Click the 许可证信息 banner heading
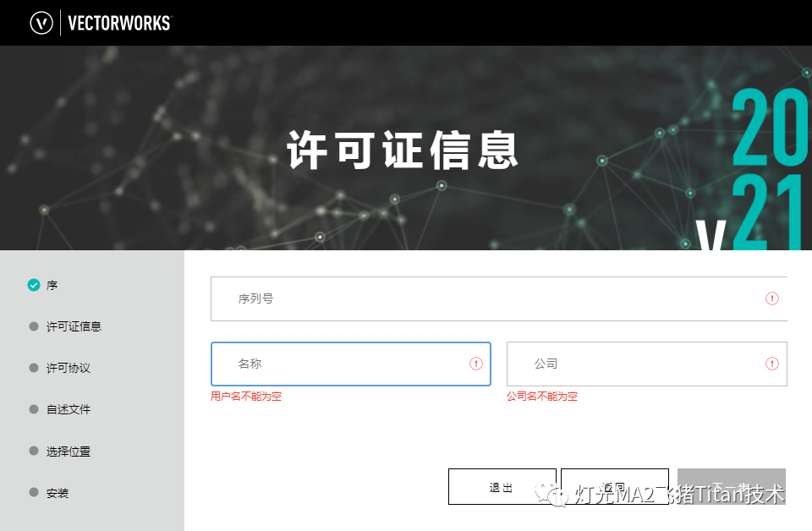The image size is (812, 531). [x=403, y=151]
